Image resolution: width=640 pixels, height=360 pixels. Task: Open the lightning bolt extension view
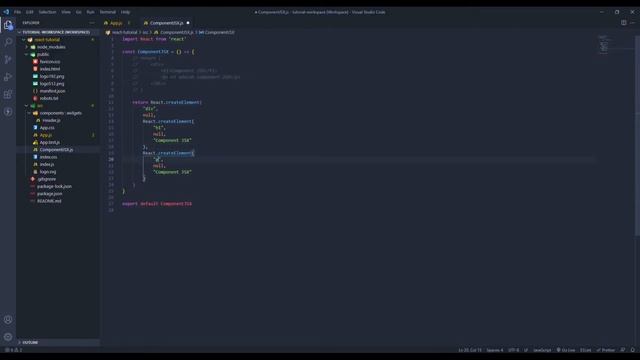[8, 111]
